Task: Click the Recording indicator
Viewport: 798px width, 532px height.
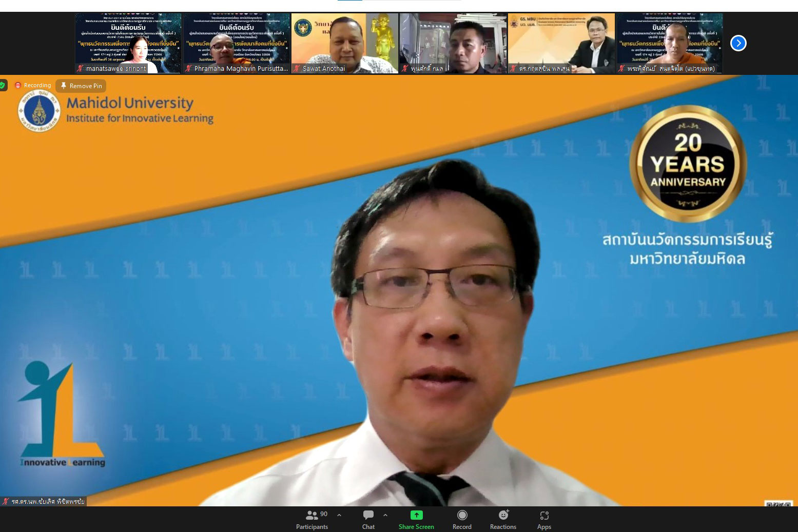Action: 33,85
